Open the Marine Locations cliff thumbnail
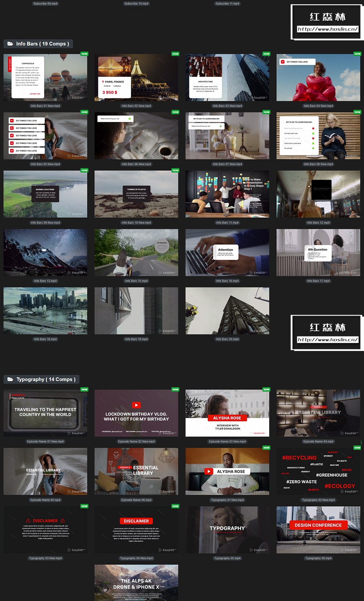This screenshot has width=364, height=601. click(x=45, y=194)
